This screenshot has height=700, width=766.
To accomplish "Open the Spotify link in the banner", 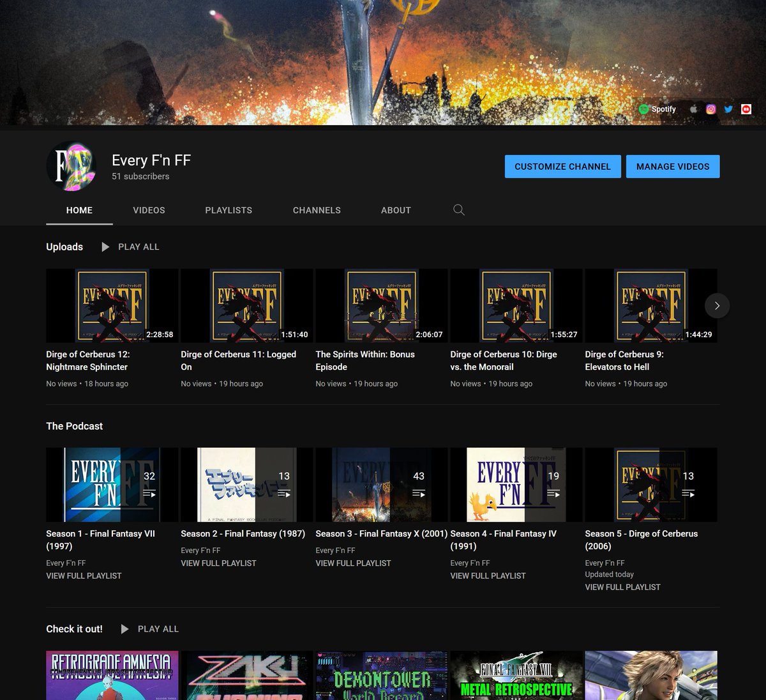I will 657,109.
